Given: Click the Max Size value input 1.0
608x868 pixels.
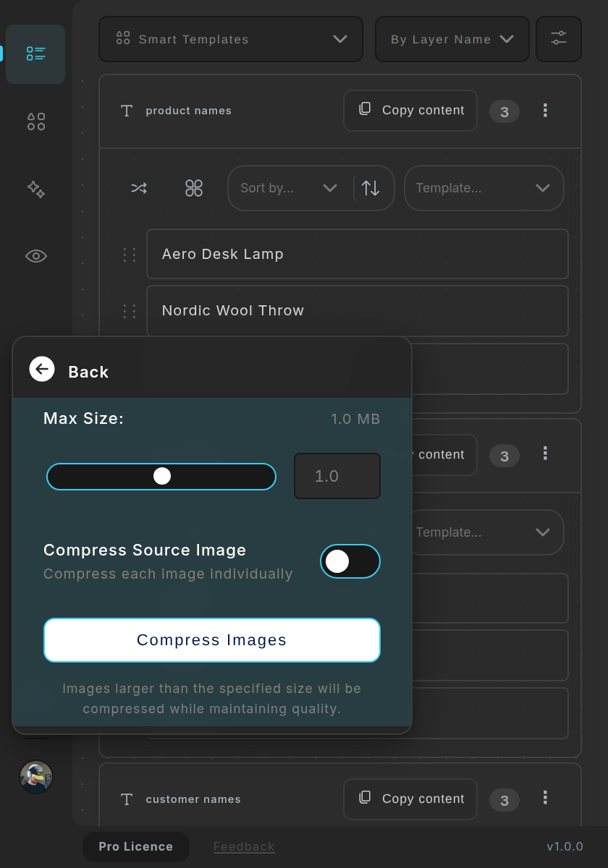Looking at the screenshot, I should [337, 476].
